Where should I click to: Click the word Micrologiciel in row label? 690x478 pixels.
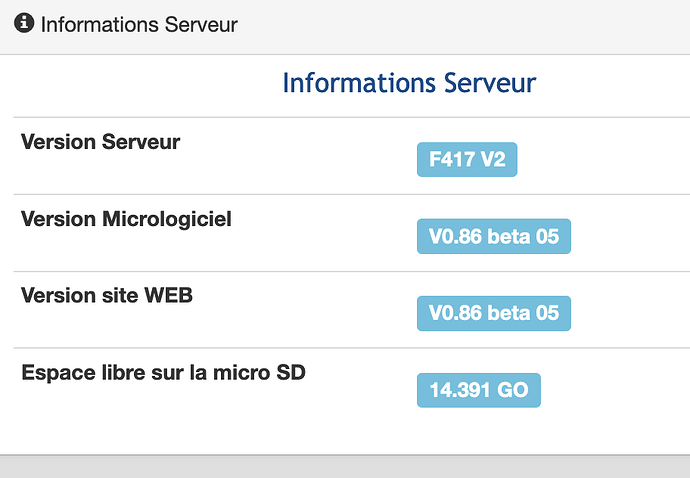coord(167,219)
